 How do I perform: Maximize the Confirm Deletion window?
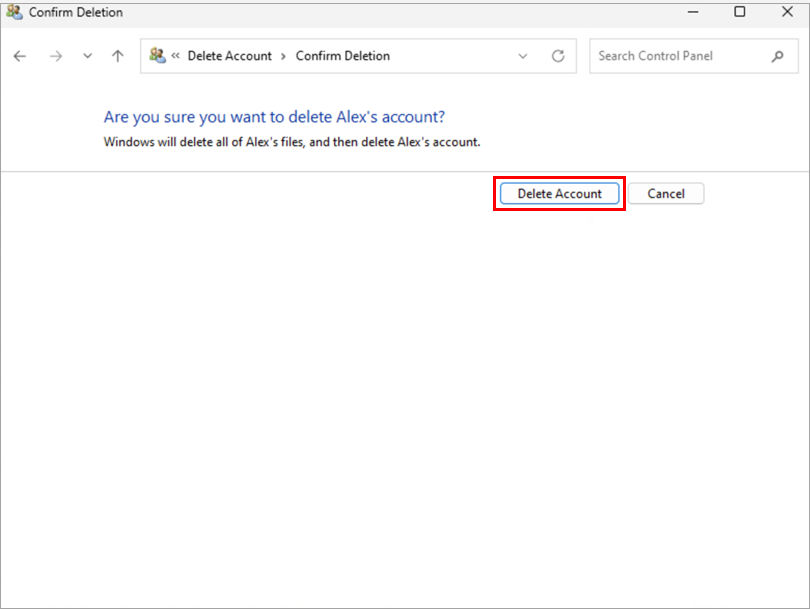(740, 12)
